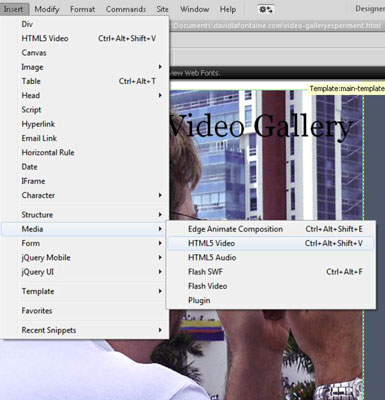385x400 pixels.
Task: Click the Designer workspace switcher
Action: (369, 9)
